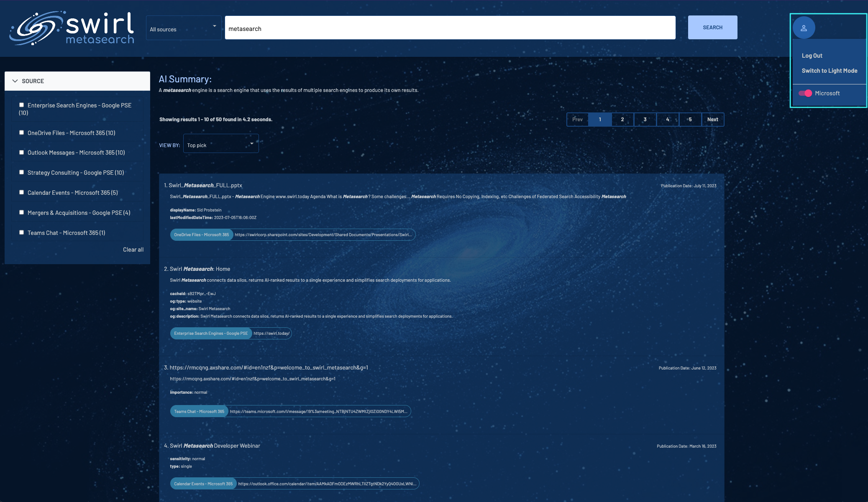This screenshot has height=502, width=868.
Task: Click the Next pagination button
Action: click(x=712, y=120)
